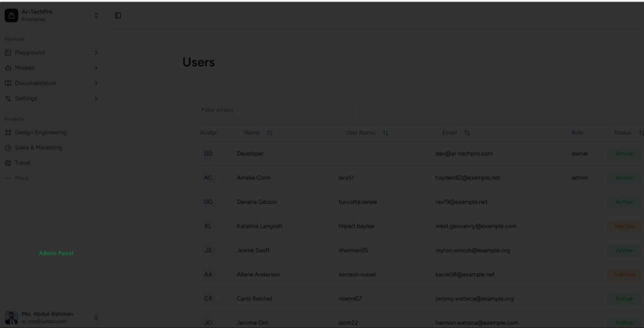644x328 pixels.
Task: Click the Filter emails input field
Action: [x=277, y=110]
